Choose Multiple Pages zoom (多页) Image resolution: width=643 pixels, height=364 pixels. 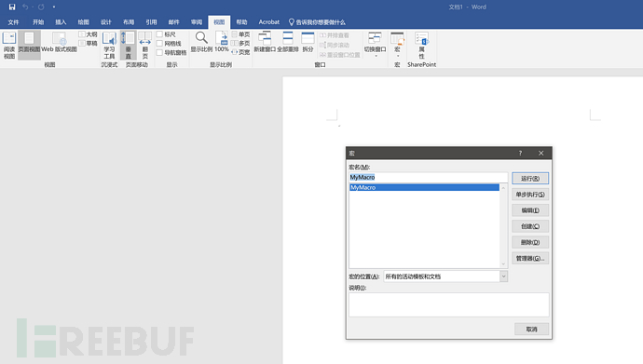coord(240,44)
